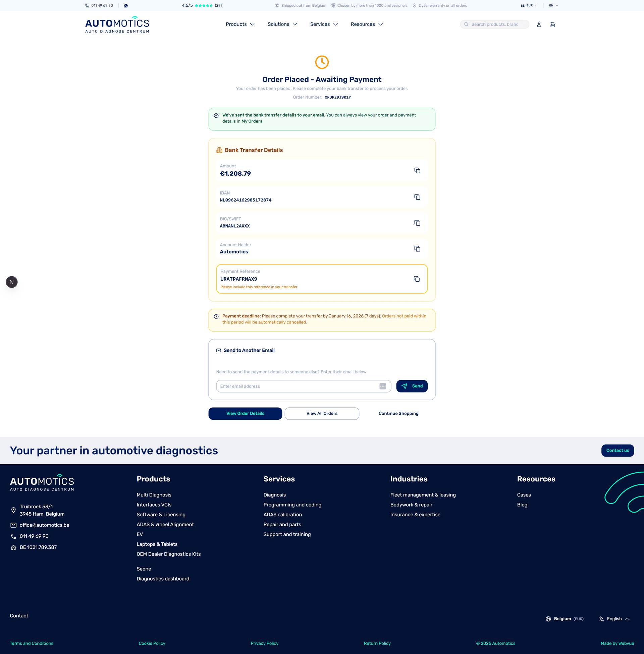644x654 pixels.
Task: Copy the transfer amount value
Action: pyautogui.click(x=417, y=170)
